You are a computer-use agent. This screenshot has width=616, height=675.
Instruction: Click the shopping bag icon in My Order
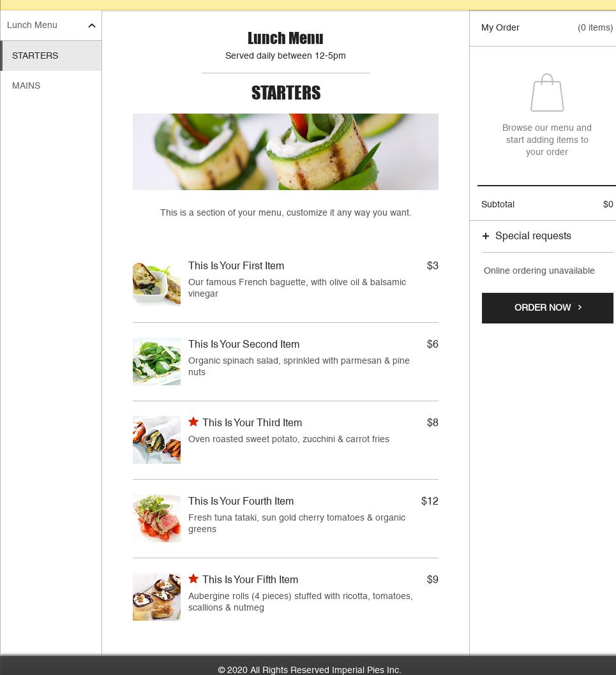click(x=546, y=93)
